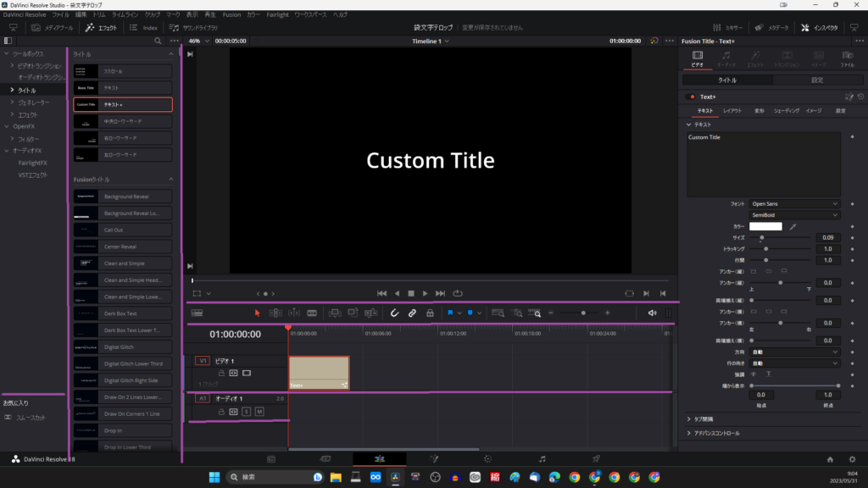Search in the effects library
Screen dimensions: 868x488
pos(158,41)
